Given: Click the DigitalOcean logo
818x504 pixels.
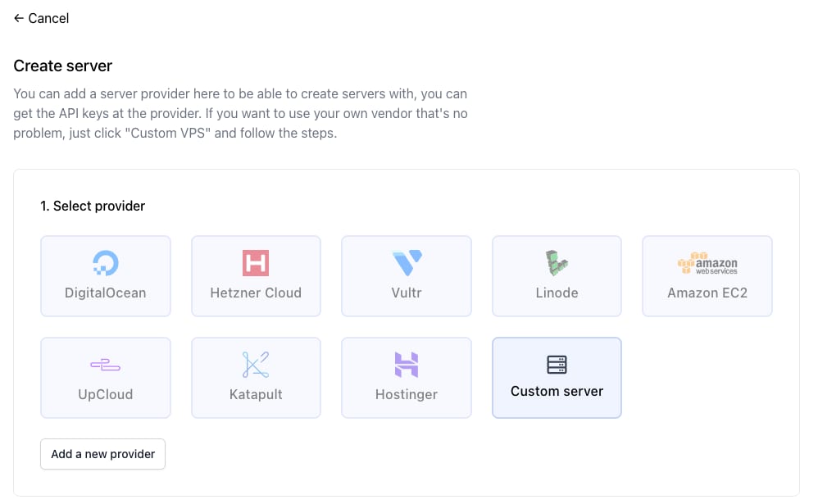Looking at the screenshot, I should pyautogui.click(x=105, y=261).
